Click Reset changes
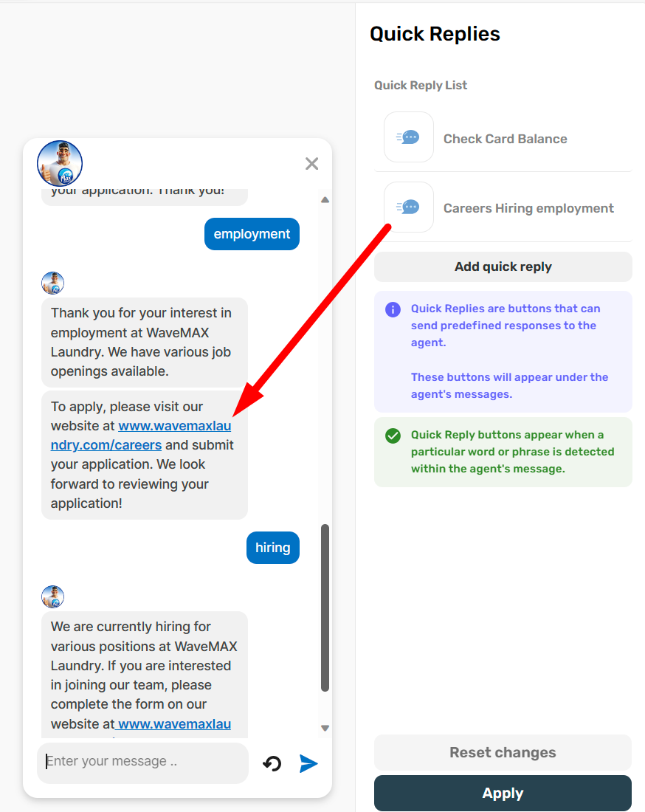 tap(503, 752)
